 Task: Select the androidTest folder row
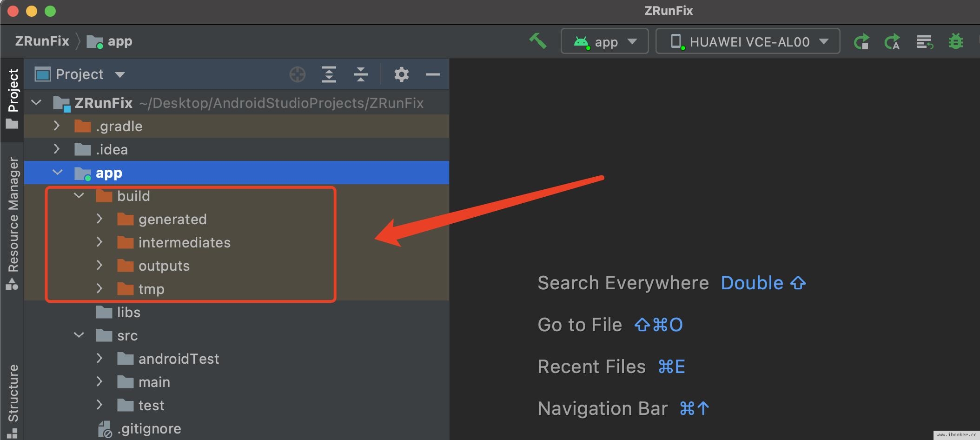[x=237, y=359]
